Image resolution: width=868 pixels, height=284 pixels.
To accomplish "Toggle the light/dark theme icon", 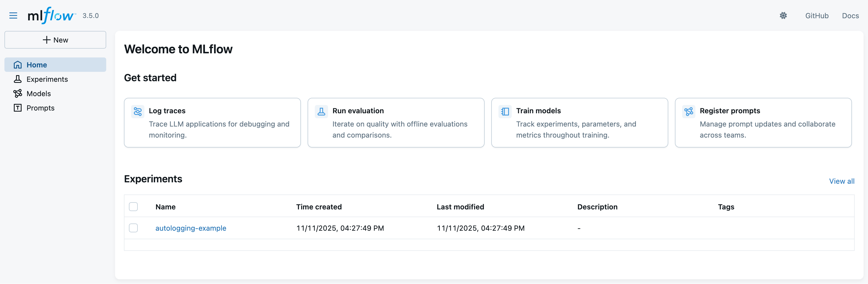I will click(783, 15).
